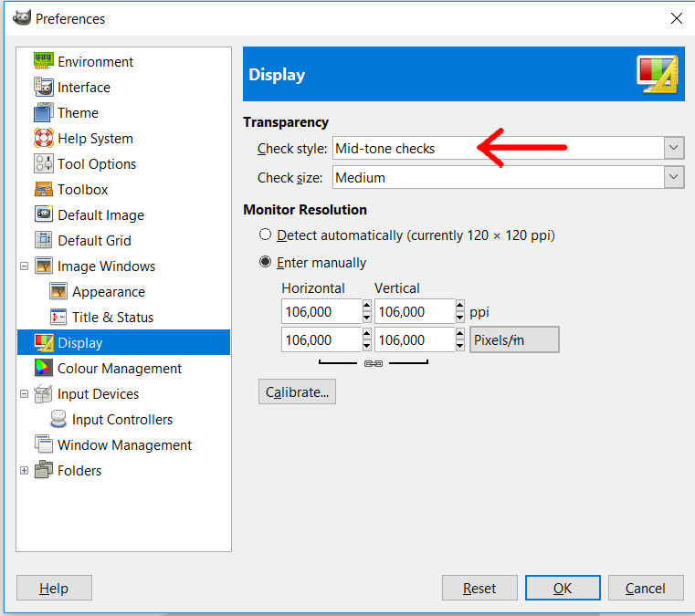
Task: Open the Check size dropdown
Action: [x=674, y=177]
